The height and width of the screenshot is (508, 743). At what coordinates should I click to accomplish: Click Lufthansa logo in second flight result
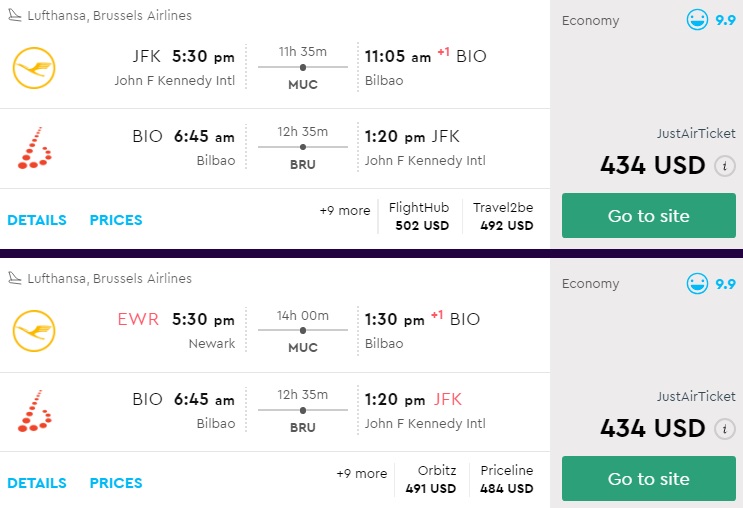tap(34, 331)
